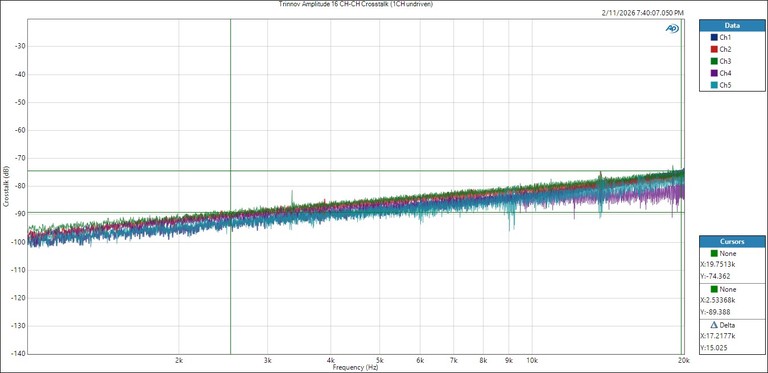
Task: Click the Crosstalk (dB) axis label
Action: pyautogui.click(x=6, y=187)
